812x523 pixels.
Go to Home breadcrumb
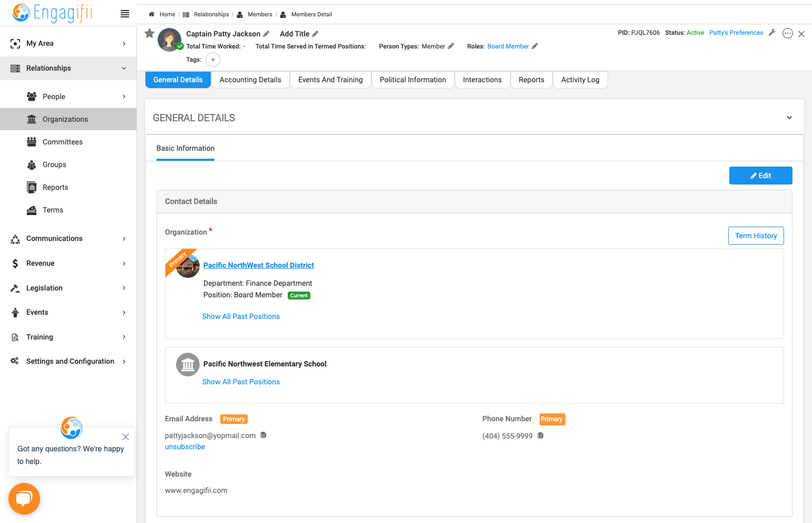(x=167, y=14)
